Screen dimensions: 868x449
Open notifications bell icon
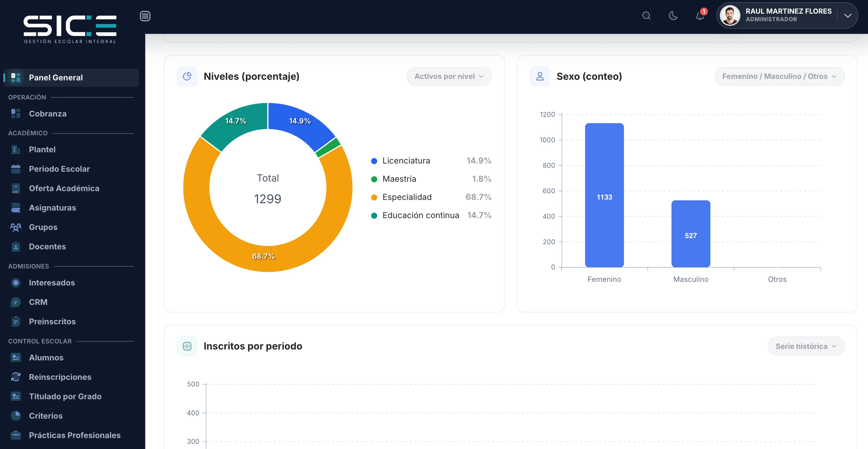(700, 16)
